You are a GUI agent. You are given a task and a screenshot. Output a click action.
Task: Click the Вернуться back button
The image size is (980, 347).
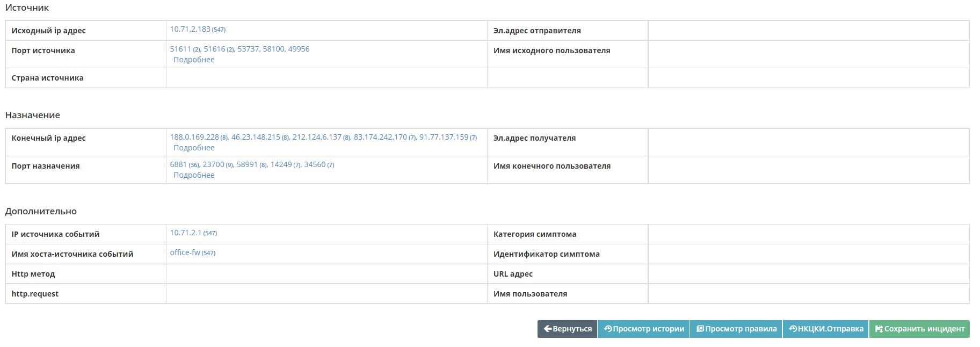point(567,329)
